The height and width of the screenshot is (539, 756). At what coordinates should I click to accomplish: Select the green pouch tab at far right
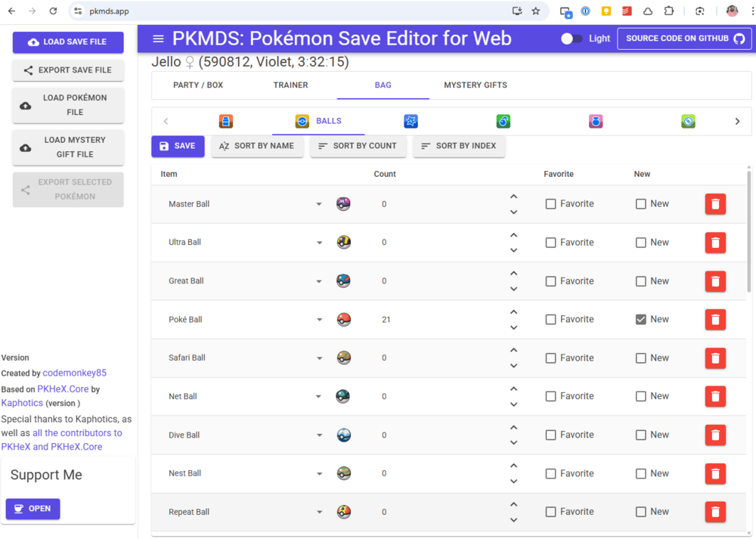[688, 122]
